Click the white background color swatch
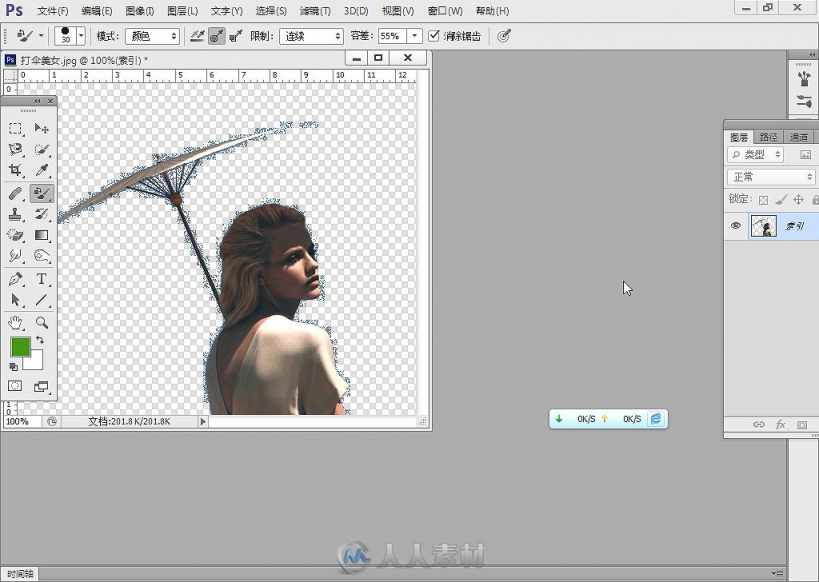The height and width of the screenshot is (582, 819). 35,363
